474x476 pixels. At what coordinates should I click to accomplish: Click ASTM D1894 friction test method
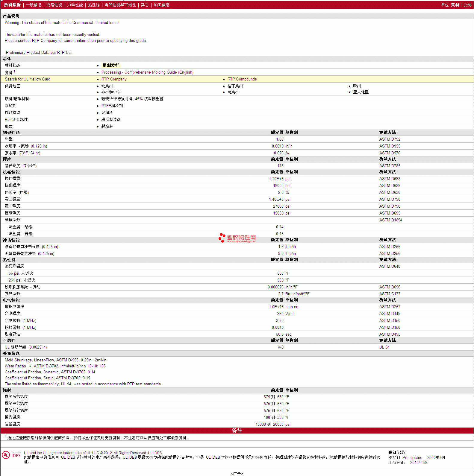tap(391, 220)
